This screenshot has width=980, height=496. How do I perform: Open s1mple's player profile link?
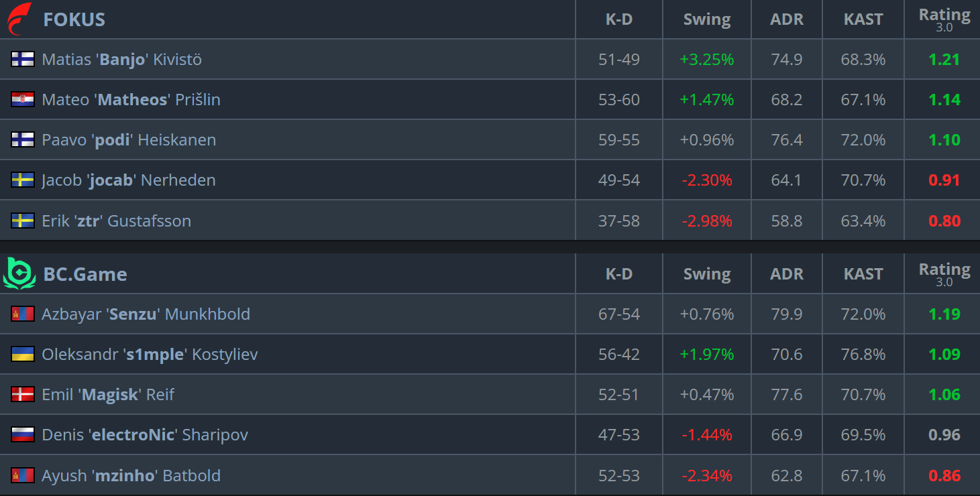(150, 355)
